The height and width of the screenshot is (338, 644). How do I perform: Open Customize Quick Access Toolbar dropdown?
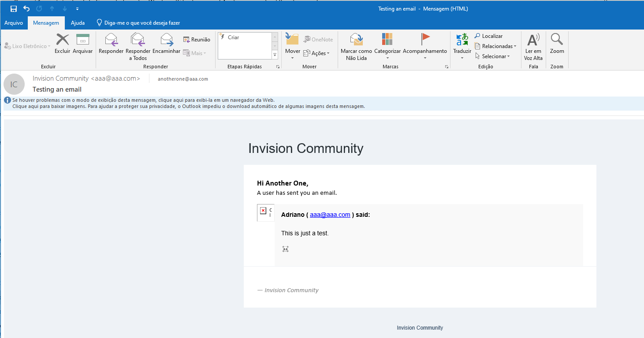tap(78, 9)
